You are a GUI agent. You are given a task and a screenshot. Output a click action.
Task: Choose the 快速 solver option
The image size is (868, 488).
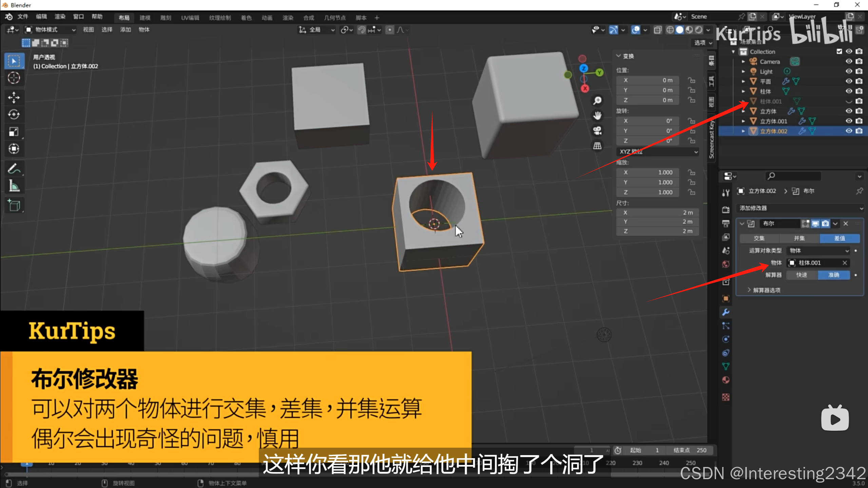click(802, 275)
